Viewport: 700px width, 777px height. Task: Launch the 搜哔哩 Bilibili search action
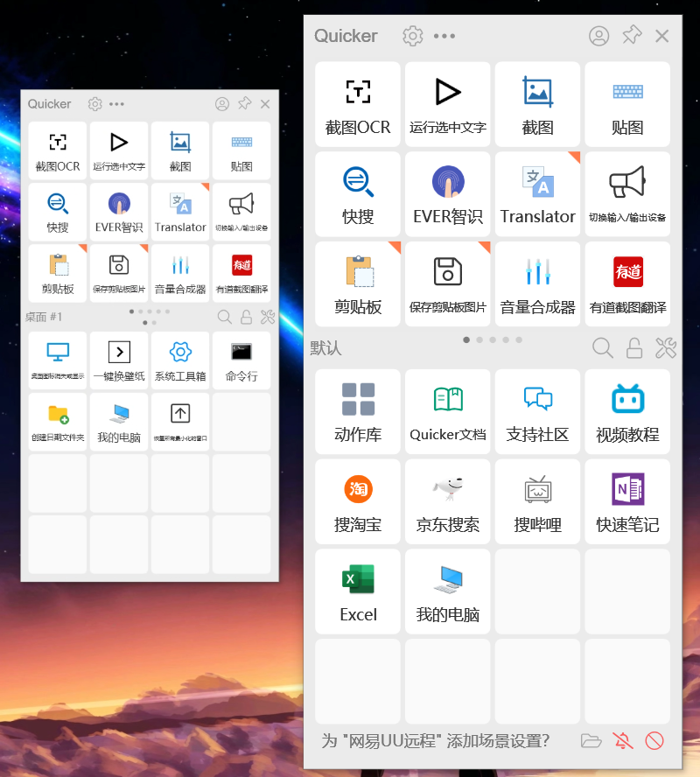pyautogui.click(x=537, y=501)
